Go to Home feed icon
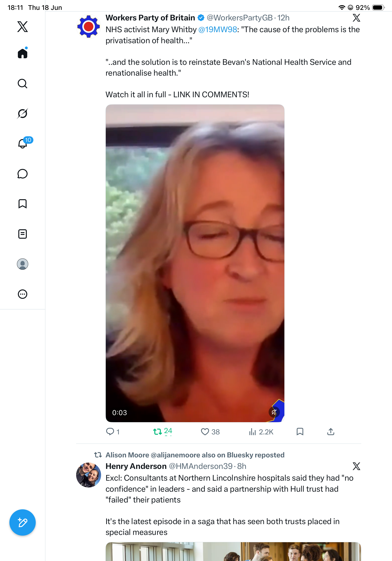Viewport: 392px width, 561px height. (x=23, y=53)
